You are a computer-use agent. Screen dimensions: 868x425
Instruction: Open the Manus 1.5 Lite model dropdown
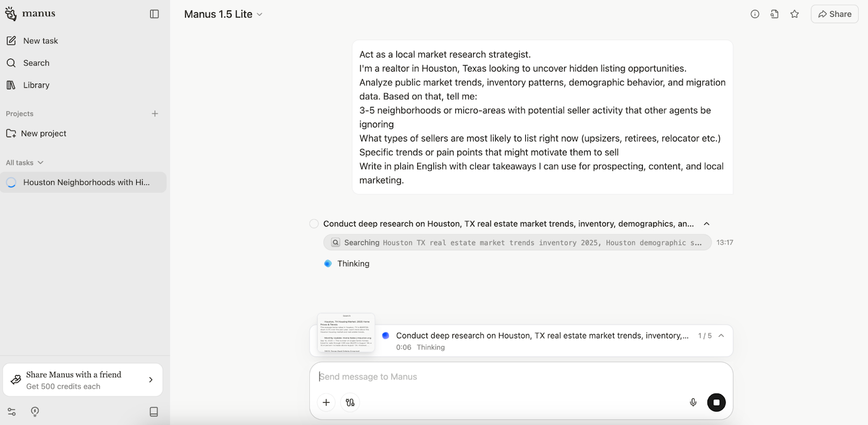[224, 14]
